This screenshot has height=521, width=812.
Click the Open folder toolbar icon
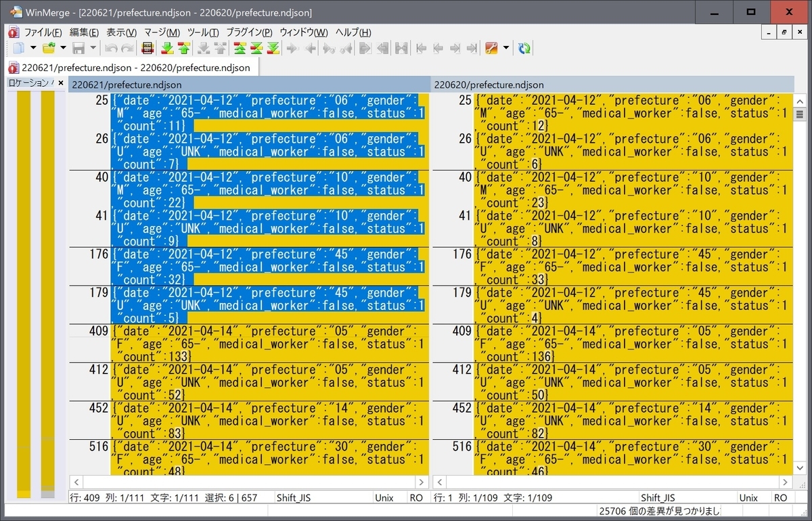(x=49, y=48)
